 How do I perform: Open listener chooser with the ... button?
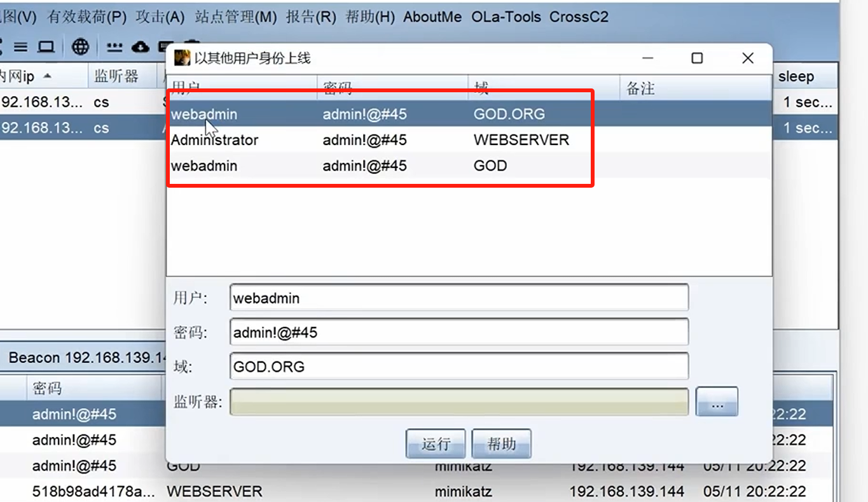click(x=717, y=401)
